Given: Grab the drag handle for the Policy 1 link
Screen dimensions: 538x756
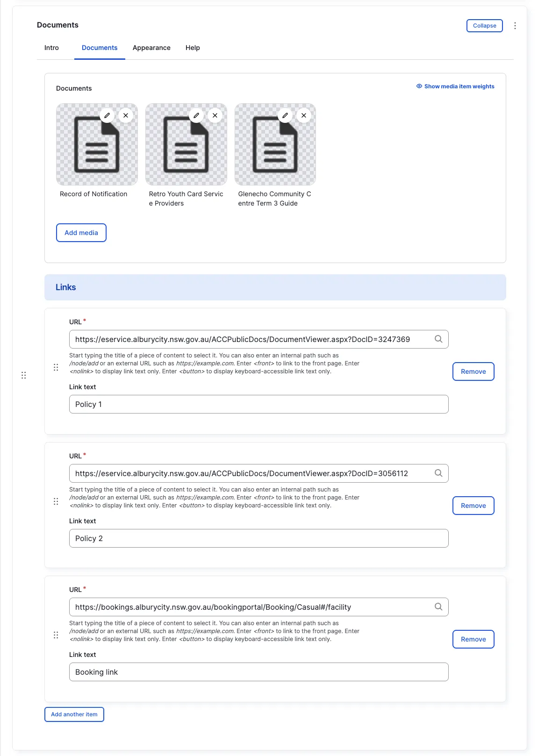Looking at the screenshot, I should (x=56, y=367).
